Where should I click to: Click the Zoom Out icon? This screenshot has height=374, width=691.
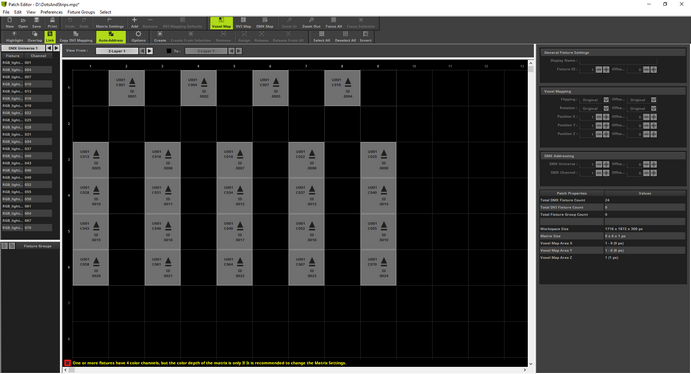tap(311, 23)
